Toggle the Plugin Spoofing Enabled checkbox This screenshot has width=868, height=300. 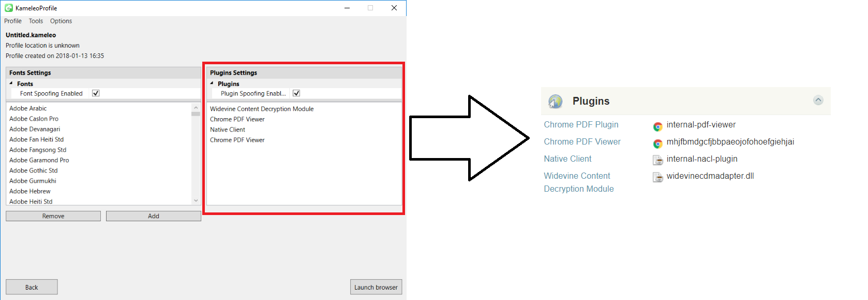tap(296, 93)
